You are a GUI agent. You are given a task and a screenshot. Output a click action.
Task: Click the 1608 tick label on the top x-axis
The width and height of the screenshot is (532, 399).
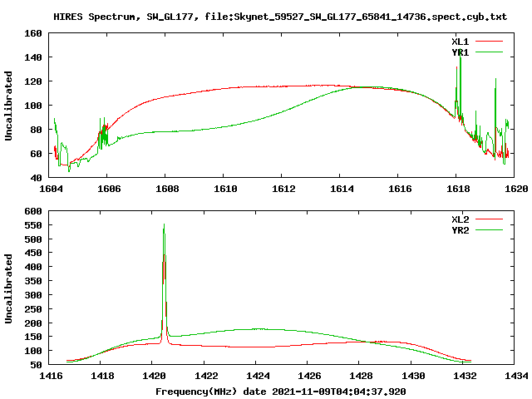pyautogui.click(x=167, y=189)
